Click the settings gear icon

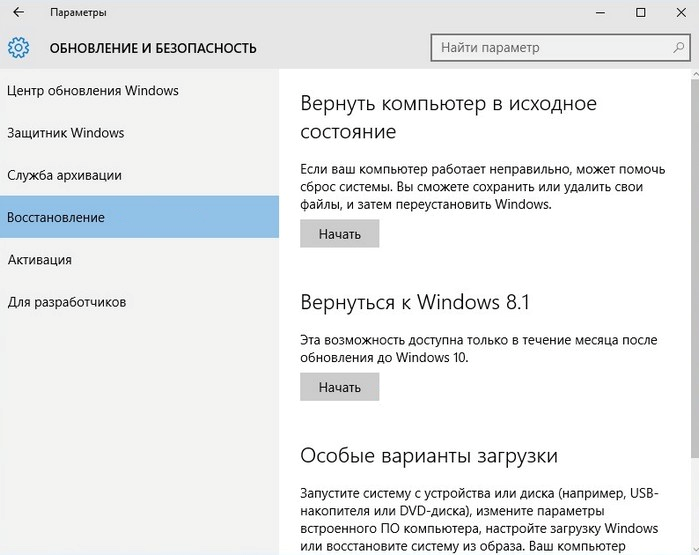[19, 47]
